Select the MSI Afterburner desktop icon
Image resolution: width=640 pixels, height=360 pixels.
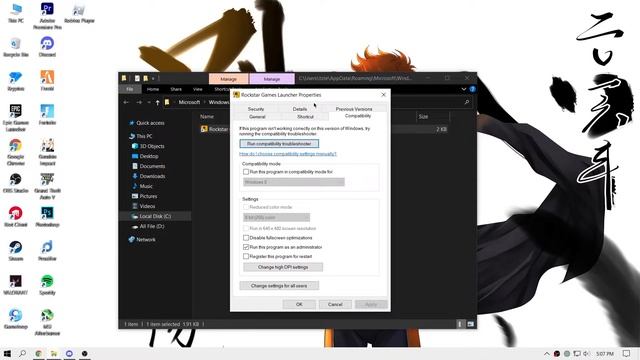click(x=47, y=322)
